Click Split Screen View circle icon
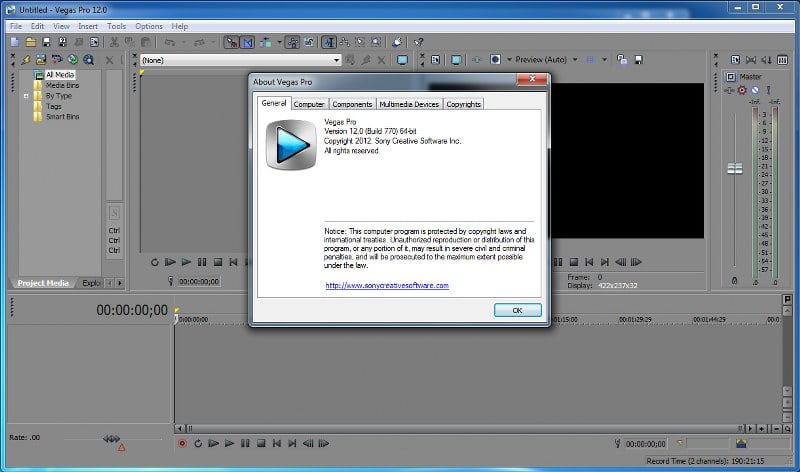 coord(495,60)
